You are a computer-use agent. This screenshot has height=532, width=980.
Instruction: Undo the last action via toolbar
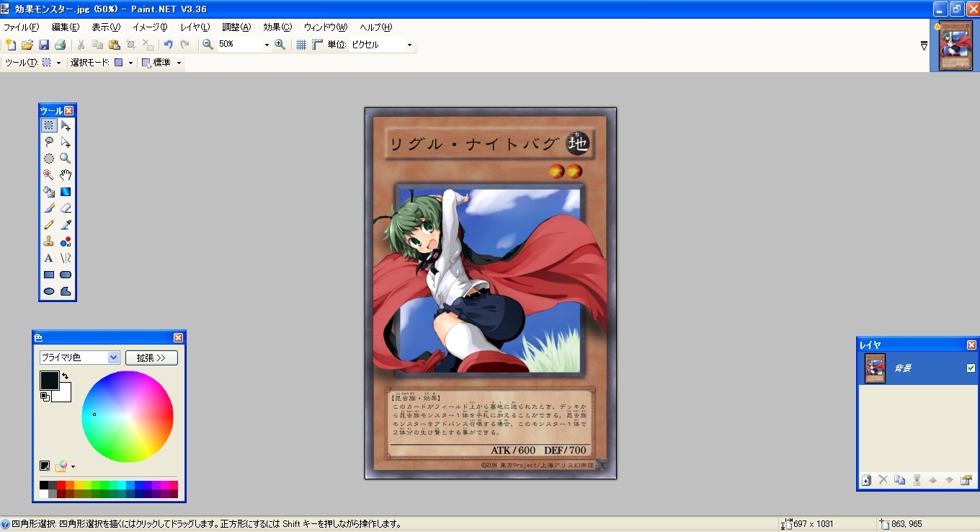[168, 45]
